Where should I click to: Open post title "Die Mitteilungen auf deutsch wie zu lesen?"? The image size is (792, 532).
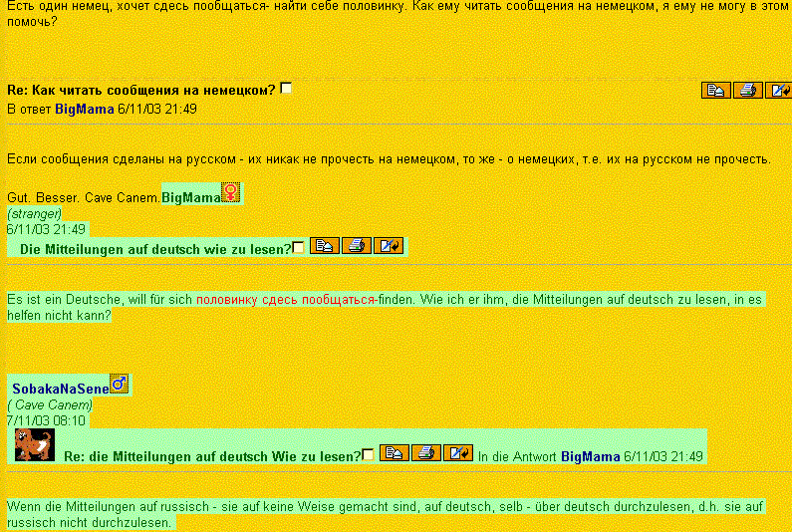pos(154,249)
